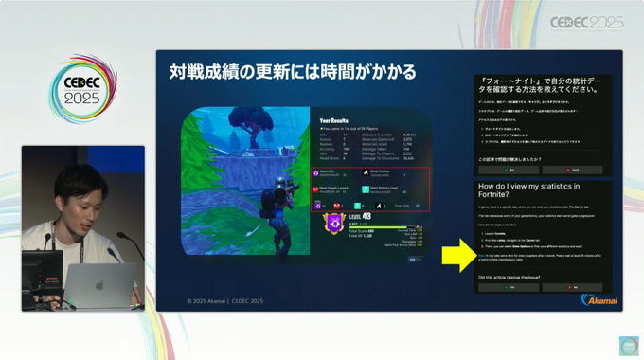Click the この記事で問題が解決しましたか？ text
The width and height of the screenshot is (644, 360).
[x=510, y=159]
